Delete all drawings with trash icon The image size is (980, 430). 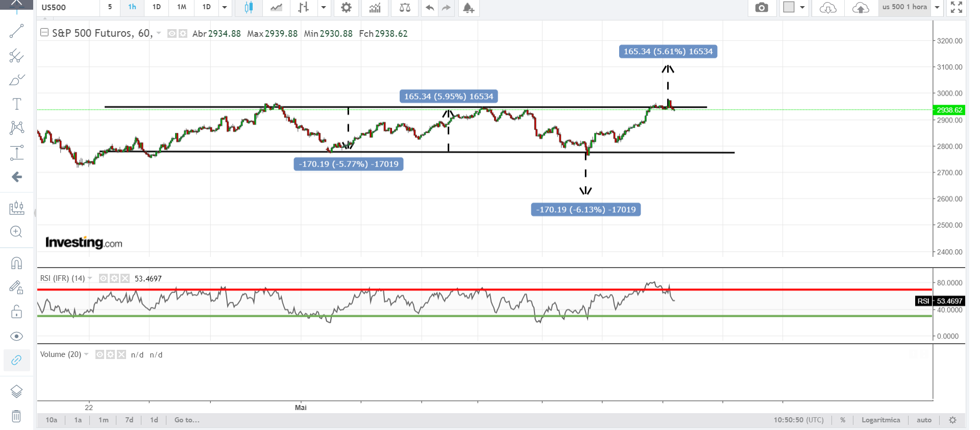point(16,416)
